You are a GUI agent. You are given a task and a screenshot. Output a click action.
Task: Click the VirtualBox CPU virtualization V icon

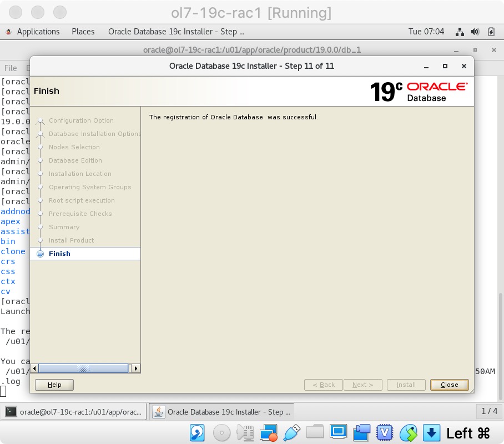pyautogui.click(x=385, y=433)
